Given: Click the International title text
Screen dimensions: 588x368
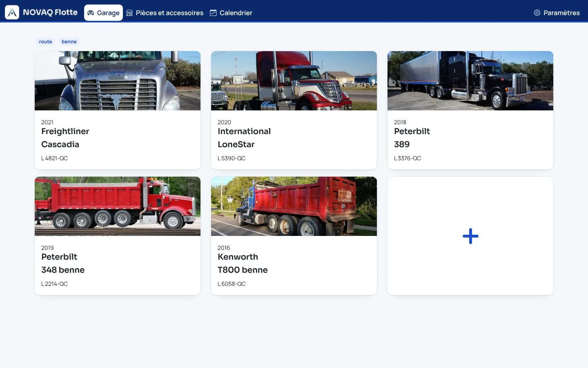Looking at the screenshot, I should point(244,131).
